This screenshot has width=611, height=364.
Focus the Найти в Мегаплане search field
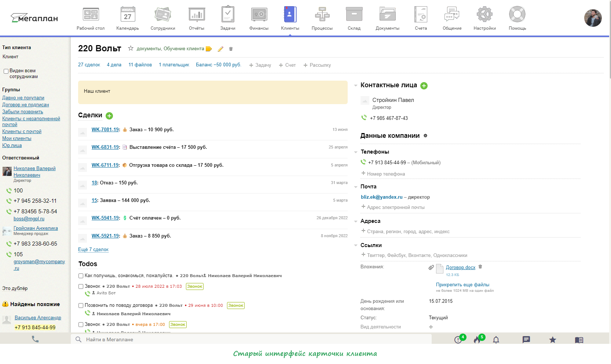(x=251, y=340)
